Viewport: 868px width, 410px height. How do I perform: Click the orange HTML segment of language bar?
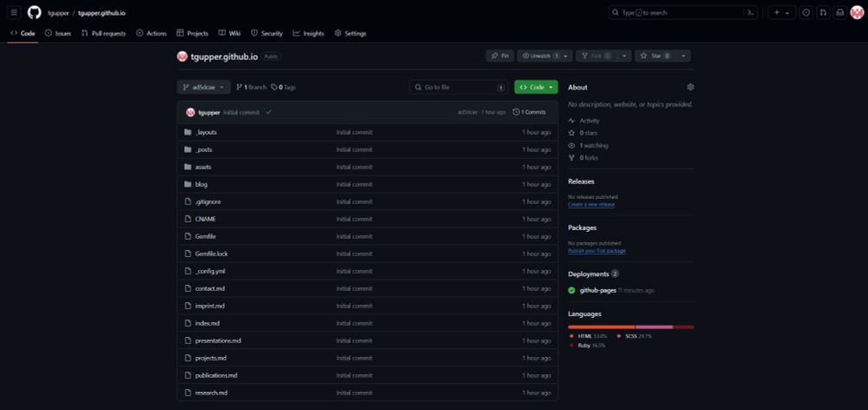tap(602, 327)
